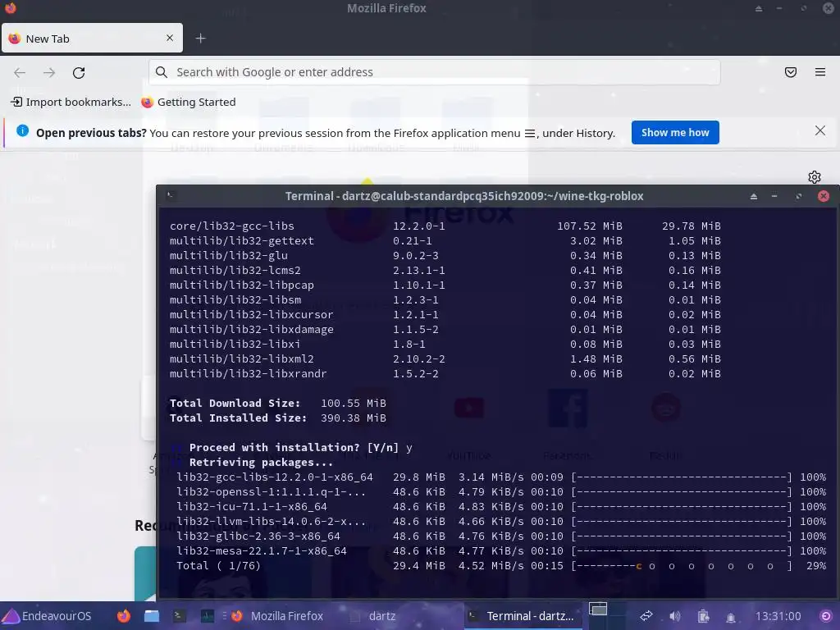Switch to the Terminal - dartz taskbar button
Viewport: 840px width, 630px height.
coord(523,616)
